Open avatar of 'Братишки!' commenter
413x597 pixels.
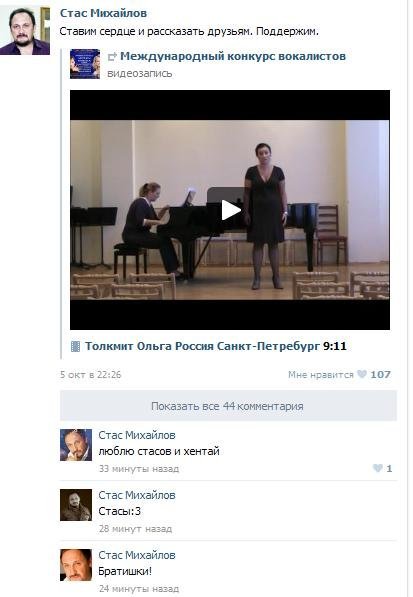[76, 565]
